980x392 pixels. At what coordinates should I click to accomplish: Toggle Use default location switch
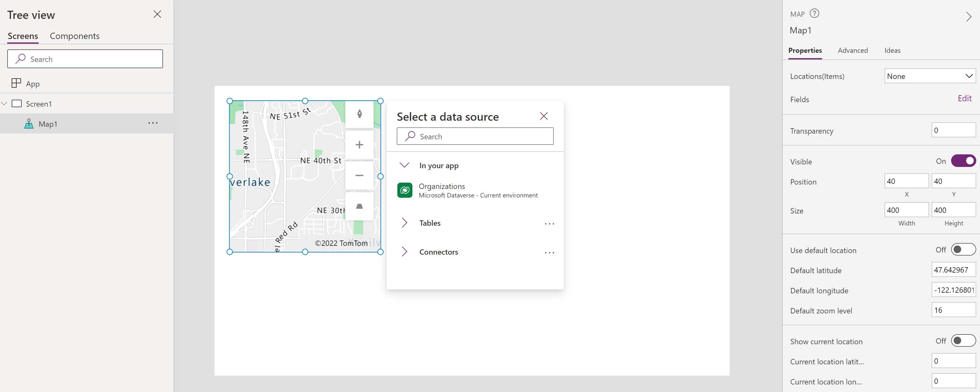tap(962, 250)
